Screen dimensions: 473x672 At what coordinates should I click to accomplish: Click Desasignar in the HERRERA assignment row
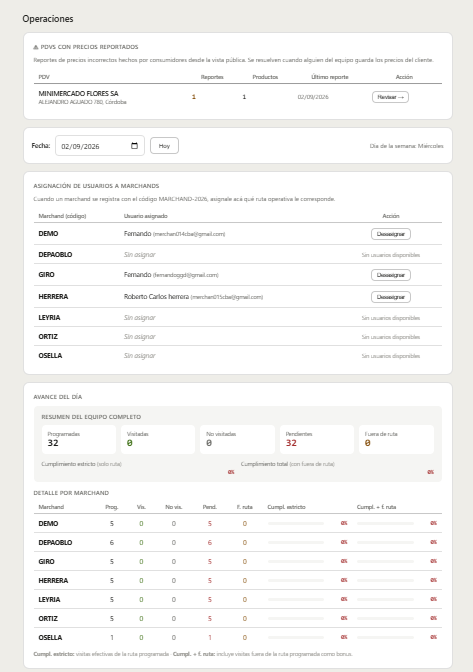coord(391,297)
